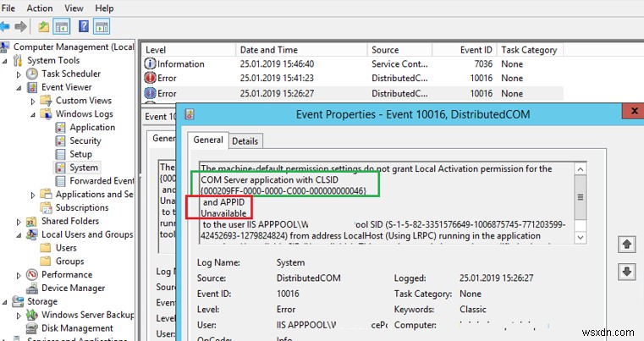Viewport: 644px width, 341px height.
Task: Click the System Tools icon
Action: (x=18, y=60)
